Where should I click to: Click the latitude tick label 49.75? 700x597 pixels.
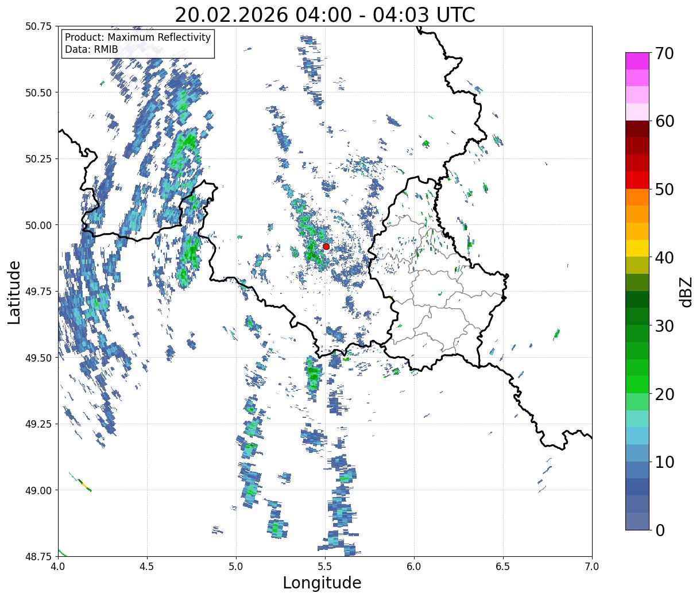pos(38,292)
